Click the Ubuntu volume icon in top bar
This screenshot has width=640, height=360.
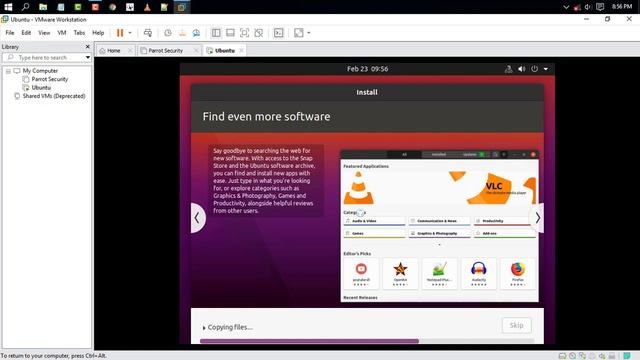point(522,69)
